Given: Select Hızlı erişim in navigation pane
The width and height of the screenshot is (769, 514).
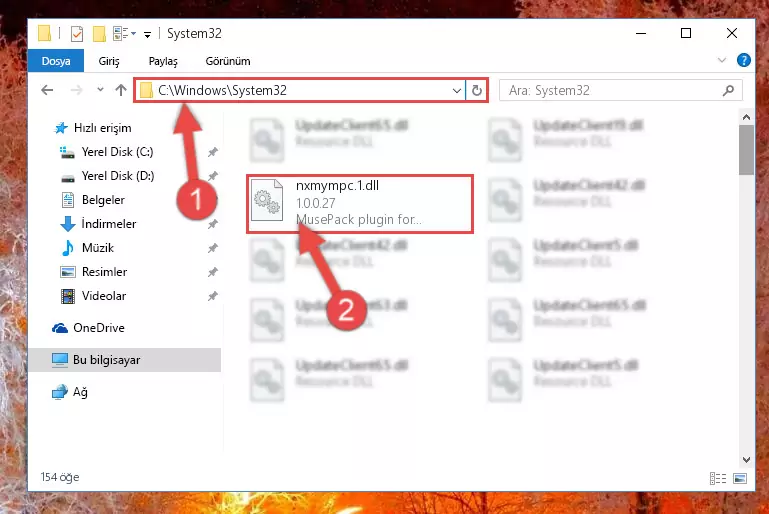Looking at the screenshot, I should point(102,128).
